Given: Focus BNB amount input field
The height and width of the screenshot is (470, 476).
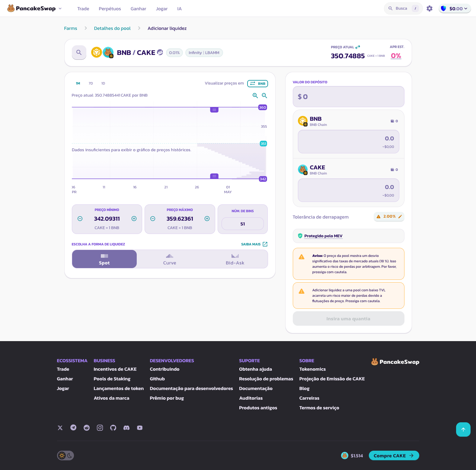Looking at the screenshot, I should pos(348,142).
